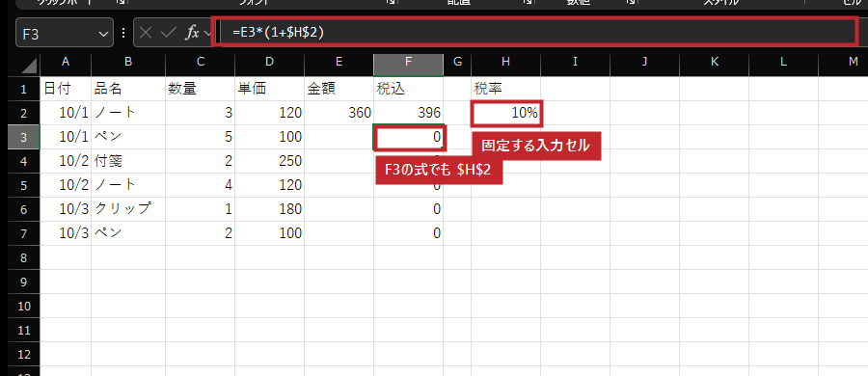The height and width of the screenshot is (376, 868).
Task: Click cell B1 containing 品名
Action: 128,89
